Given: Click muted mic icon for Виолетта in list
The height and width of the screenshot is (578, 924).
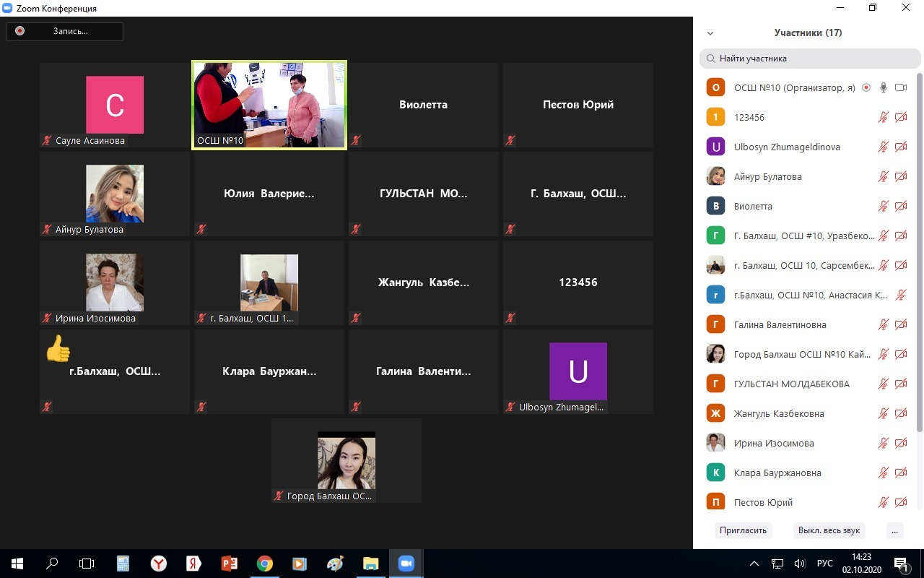Looking at the screenshot, I should (883, 206).
